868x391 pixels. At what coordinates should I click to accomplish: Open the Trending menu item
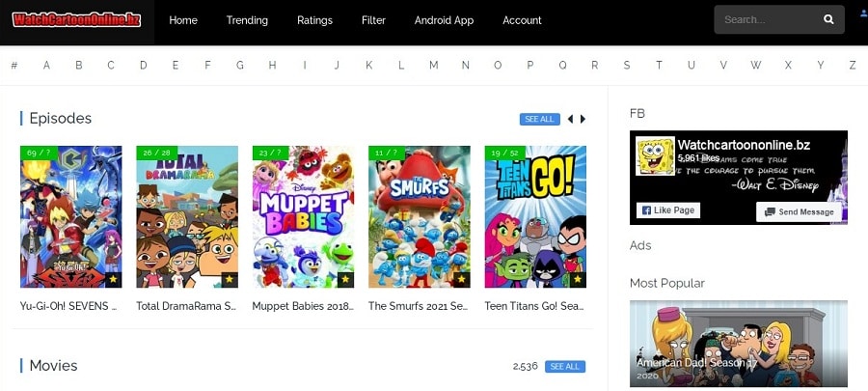[247, 20]
